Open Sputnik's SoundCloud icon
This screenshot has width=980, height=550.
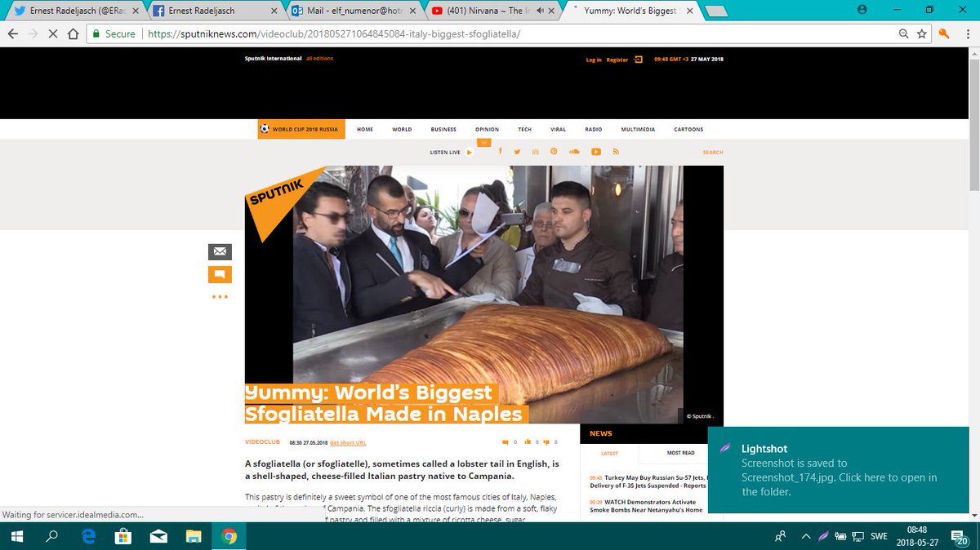574,152
